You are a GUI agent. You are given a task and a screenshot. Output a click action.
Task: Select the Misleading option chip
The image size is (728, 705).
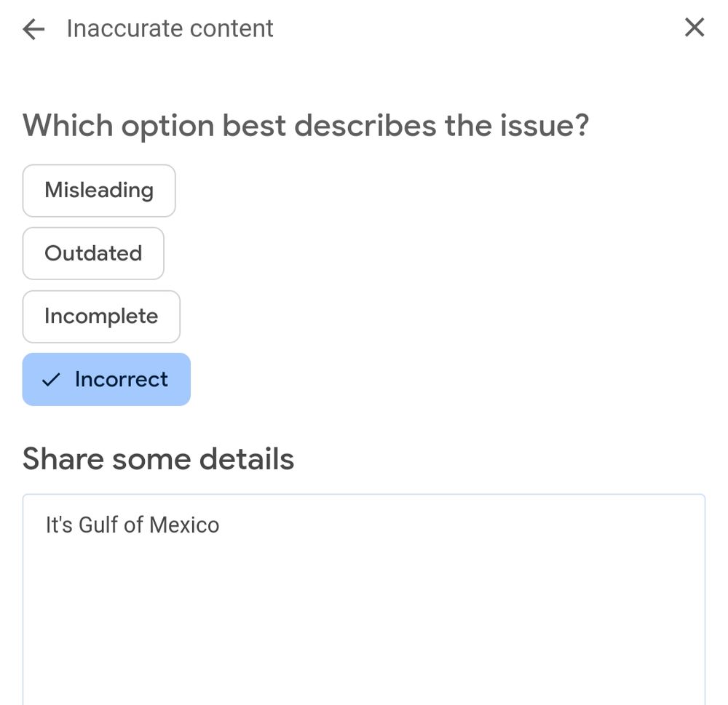pyautogui.click(x=99, y=191)
